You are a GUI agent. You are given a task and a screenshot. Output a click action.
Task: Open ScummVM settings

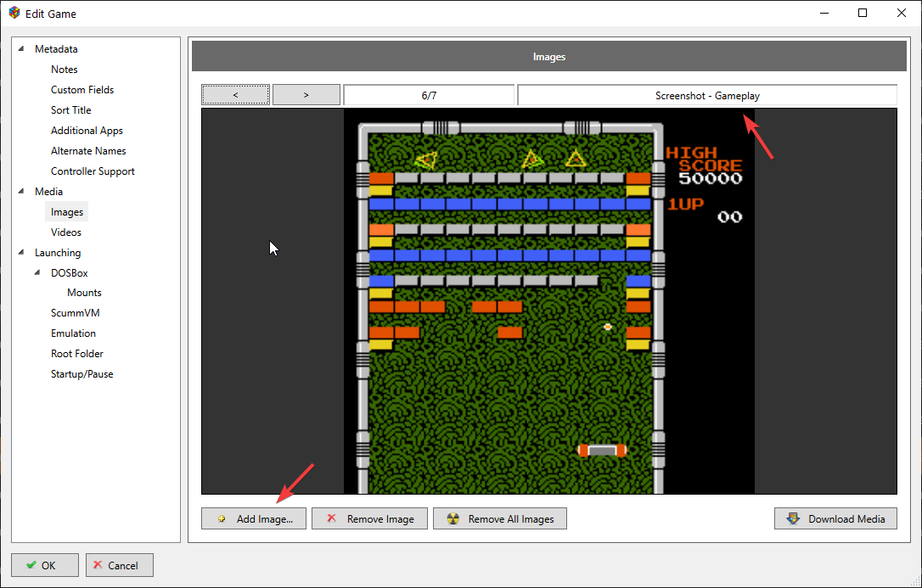[76, 313]
